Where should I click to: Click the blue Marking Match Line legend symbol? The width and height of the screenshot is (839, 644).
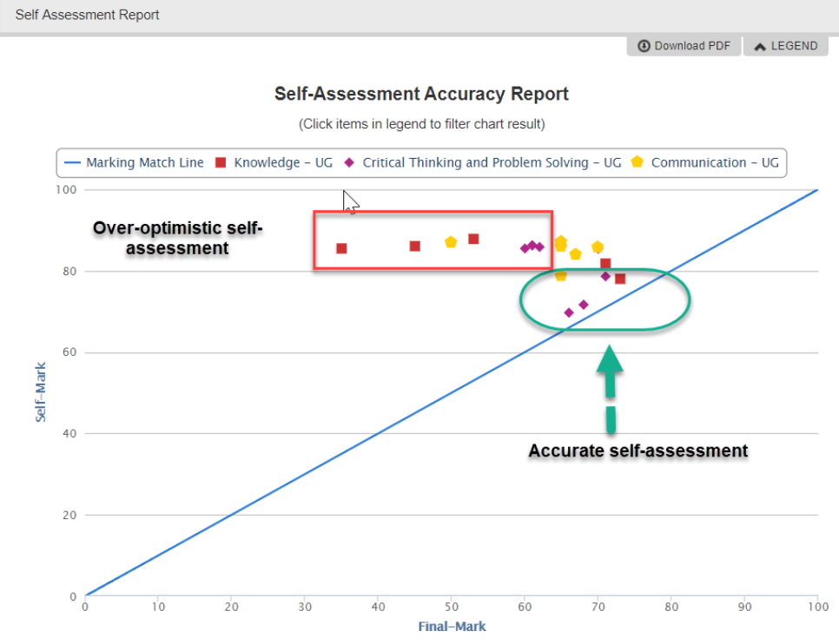coord(73,162)
